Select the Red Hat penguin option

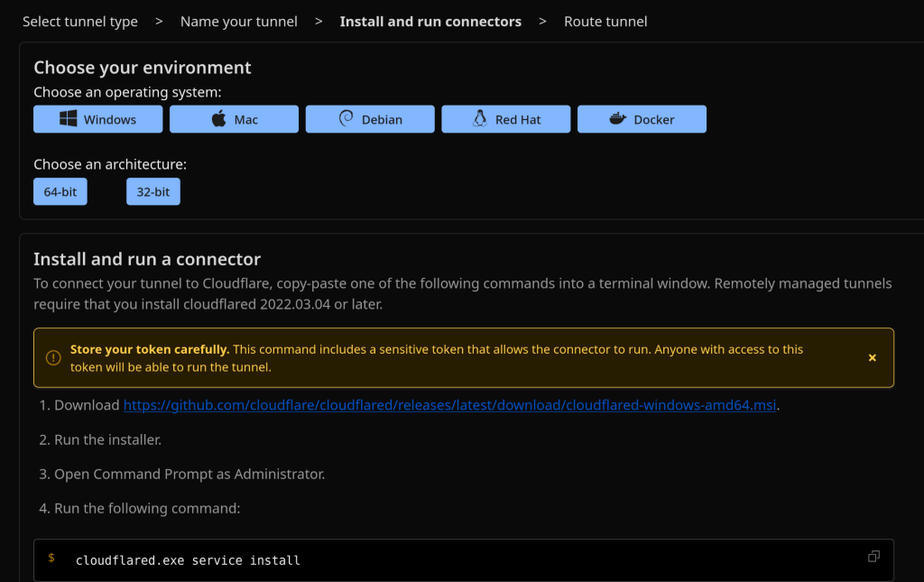pyautogui.click(x=505, y=119)
